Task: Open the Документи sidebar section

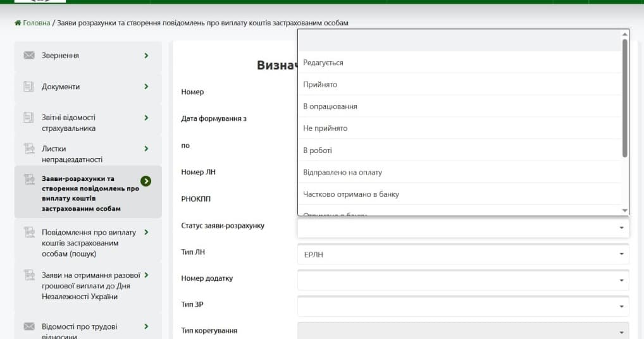Action: pos(88,87)
